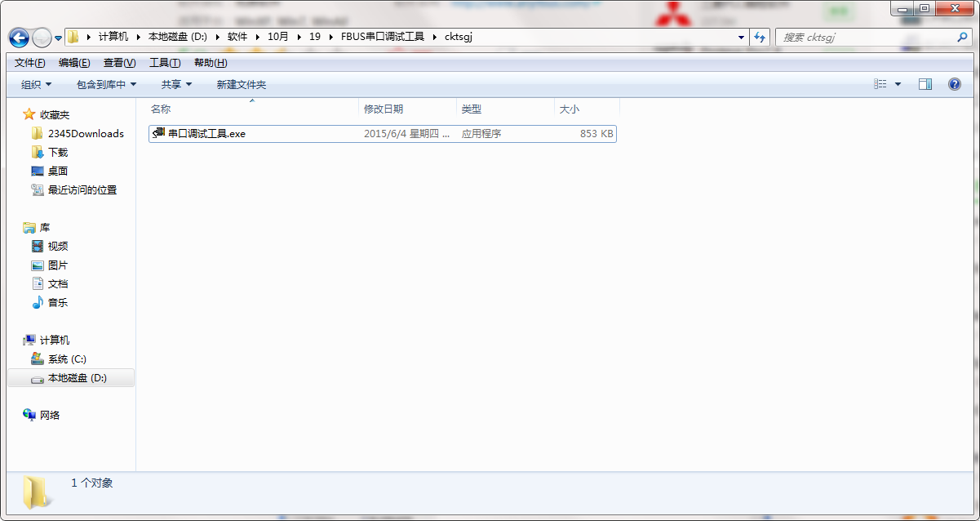This screenshot has height=521, width=980.
Task: Click the search box for cktsgj
Action: pos(873,37)
